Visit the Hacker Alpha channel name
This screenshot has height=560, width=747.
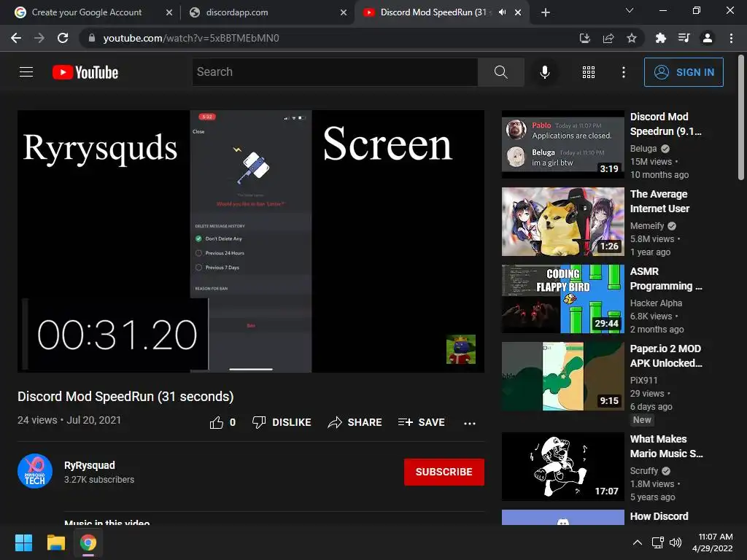[x=656, y=303]
